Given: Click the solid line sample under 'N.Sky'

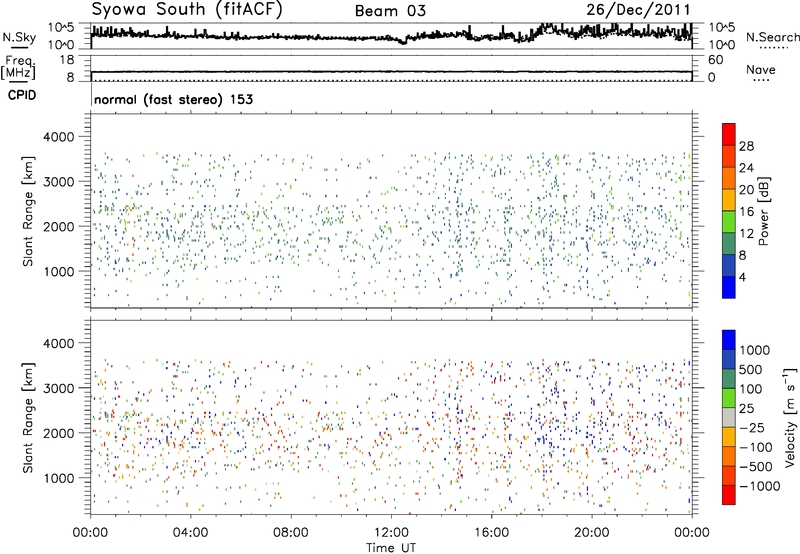Looking at the screenshot, I should pos(19,47).
